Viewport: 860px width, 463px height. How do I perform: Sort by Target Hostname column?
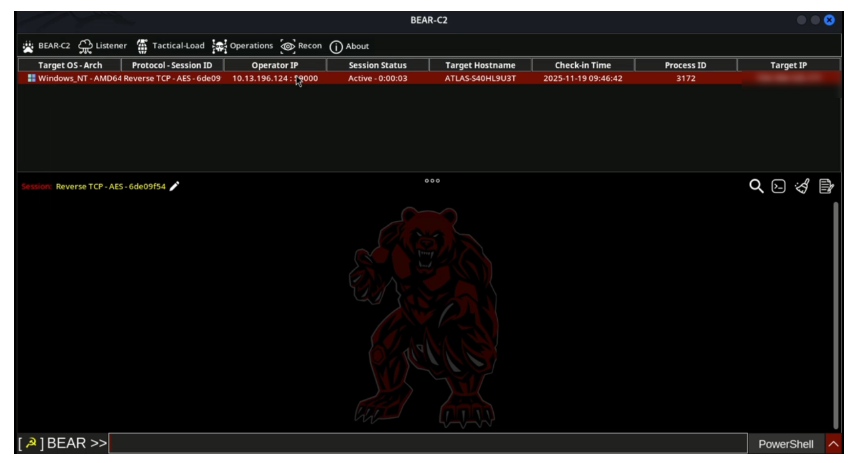[x=480, y=65]
